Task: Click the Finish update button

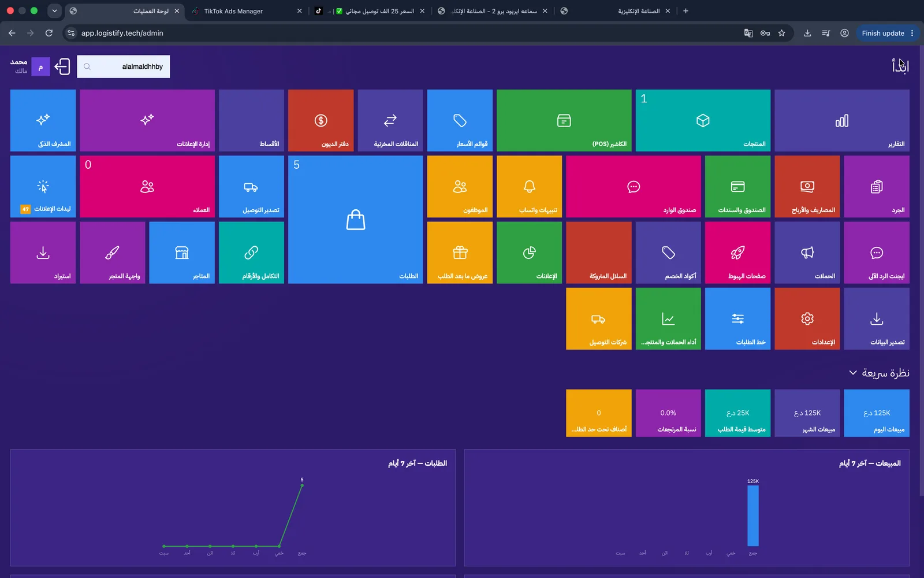Action: tap(888, 33)
